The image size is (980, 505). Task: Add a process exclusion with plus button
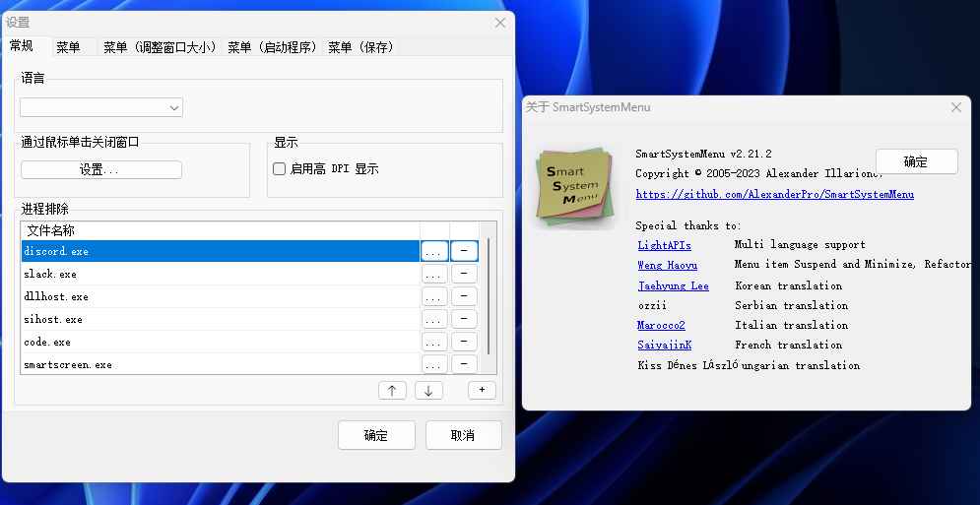[482, 390]
